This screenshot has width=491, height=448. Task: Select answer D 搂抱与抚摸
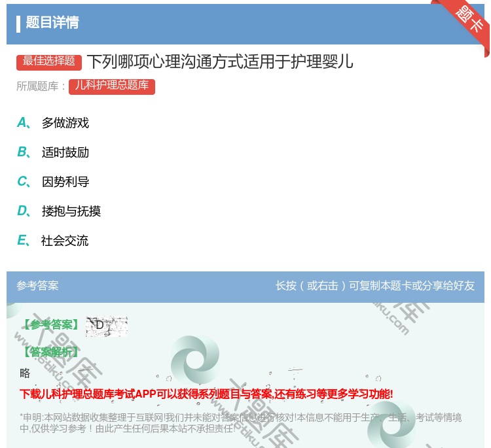71,211
